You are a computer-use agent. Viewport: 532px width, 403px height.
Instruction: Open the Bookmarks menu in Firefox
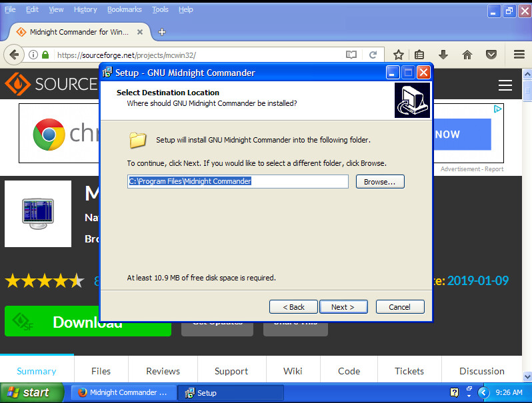[125, 9]
